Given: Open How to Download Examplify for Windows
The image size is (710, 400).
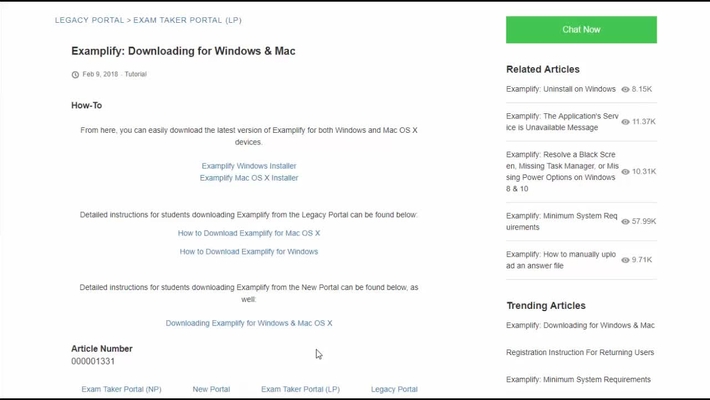Looking at the screenshot, I should coord(249,251).
